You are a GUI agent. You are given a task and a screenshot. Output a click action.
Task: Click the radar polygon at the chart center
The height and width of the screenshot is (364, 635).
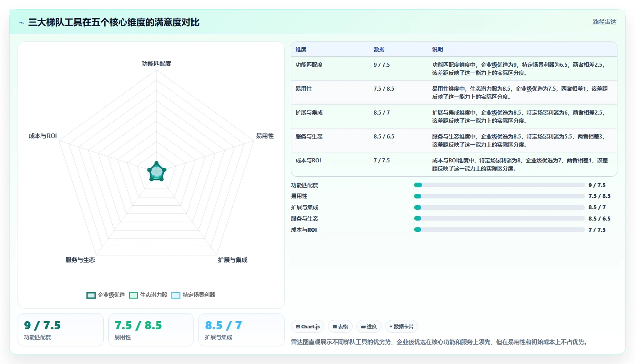[156, 171]
